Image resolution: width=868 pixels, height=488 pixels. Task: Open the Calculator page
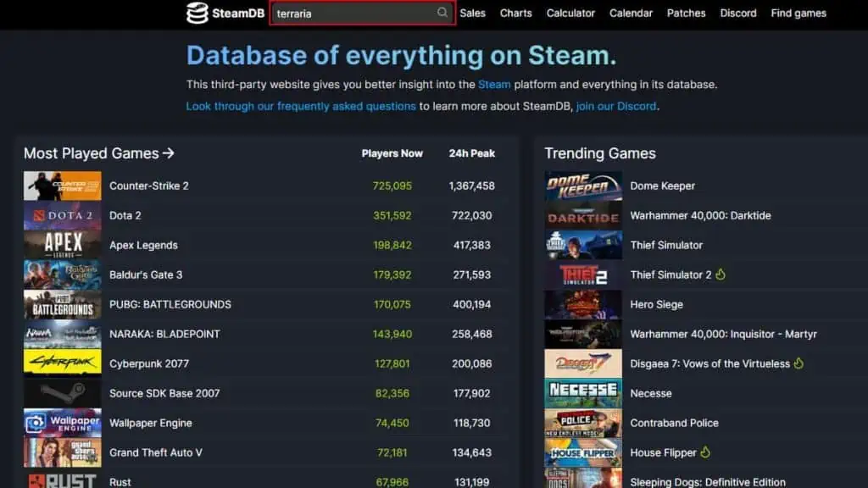[x=570, y=13]
